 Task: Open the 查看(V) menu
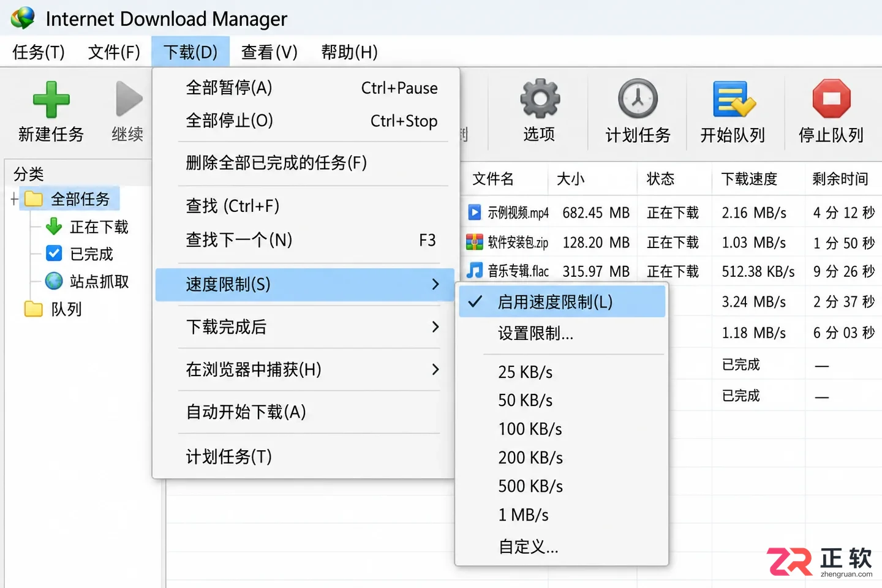point(269,52)
